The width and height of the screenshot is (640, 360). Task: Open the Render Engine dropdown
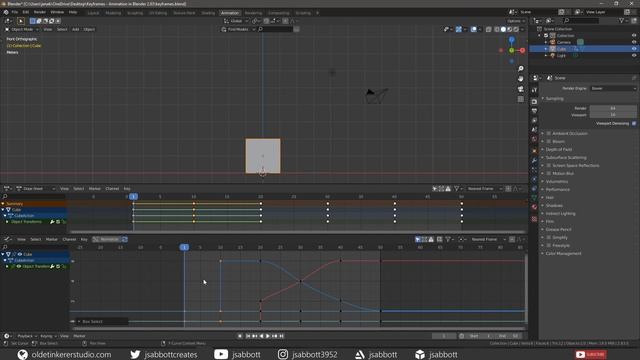click(613, 88)
